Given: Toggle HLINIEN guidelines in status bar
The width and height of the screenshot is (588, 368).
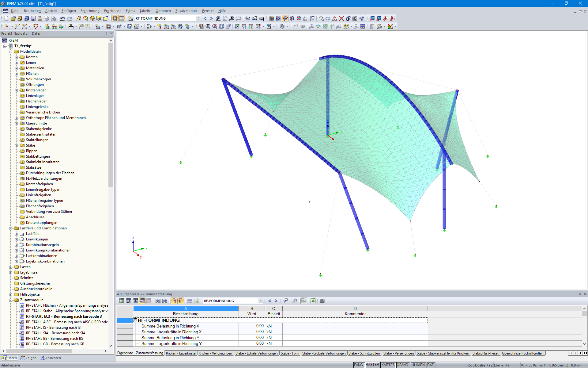Looking at the screenshot, I should [x=418, y=365].
